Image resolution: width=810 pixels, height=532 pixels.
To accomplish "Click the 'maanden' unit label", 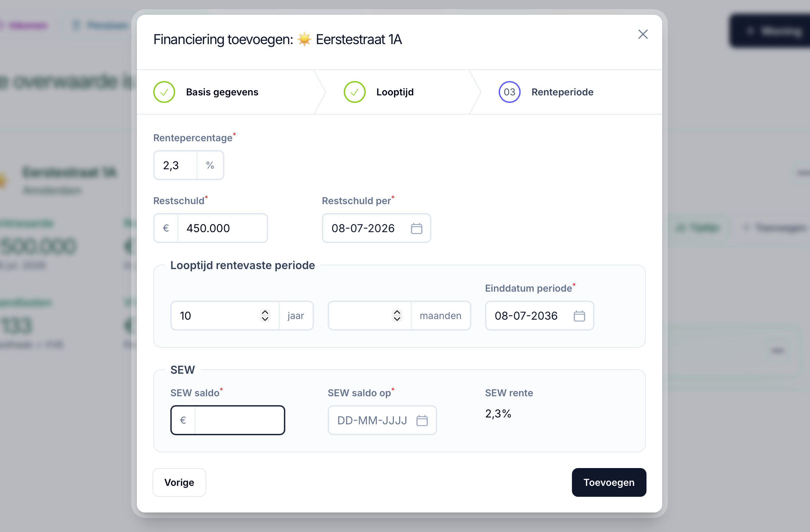I will click(440, 316).
